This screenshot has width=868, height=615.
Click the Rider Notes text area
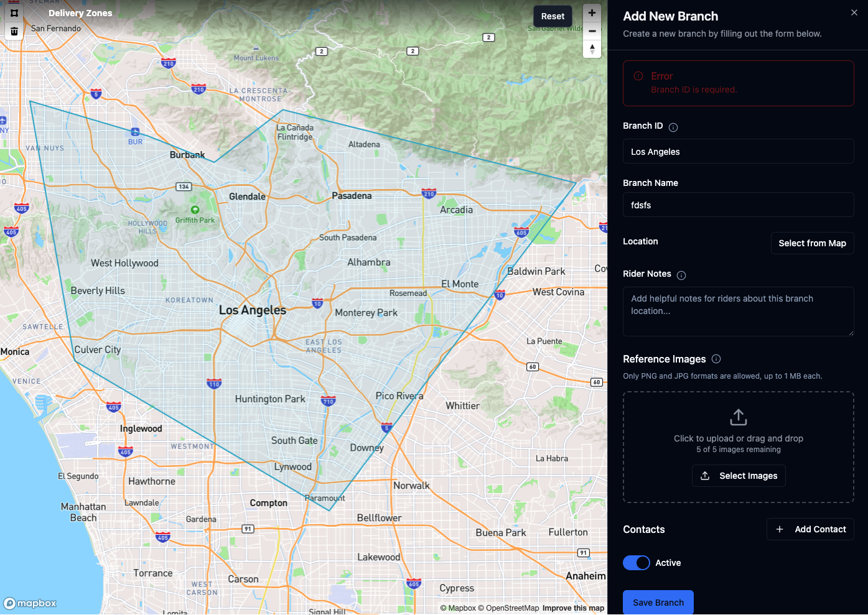point(738,311)
